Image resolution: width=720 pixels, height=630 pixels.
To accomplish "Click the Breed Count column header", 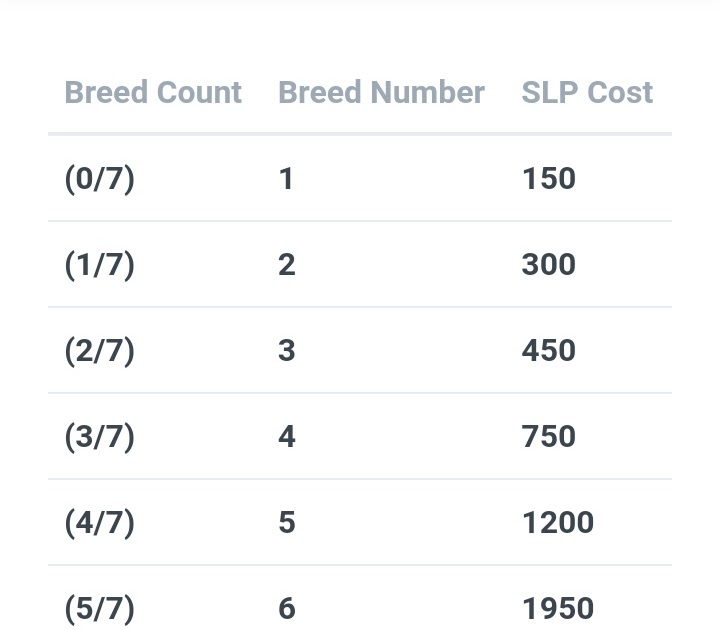I will (153, 92).
